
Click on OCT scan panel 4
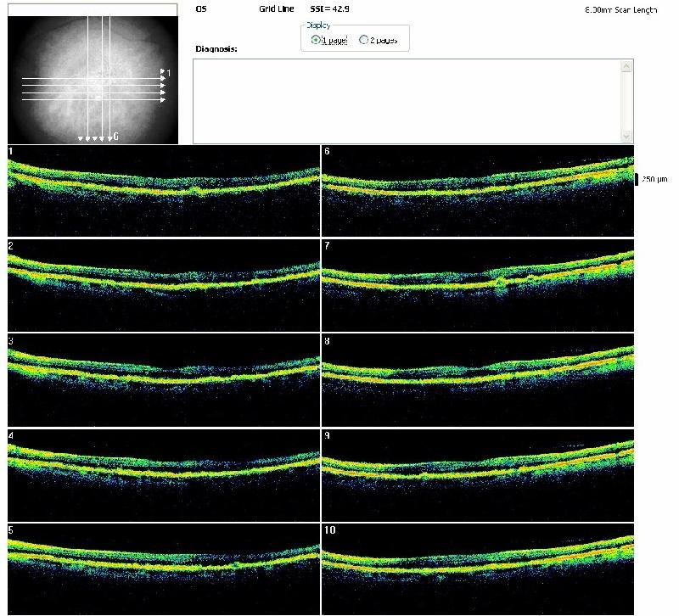pyautogui.click(x=164, y=474)
